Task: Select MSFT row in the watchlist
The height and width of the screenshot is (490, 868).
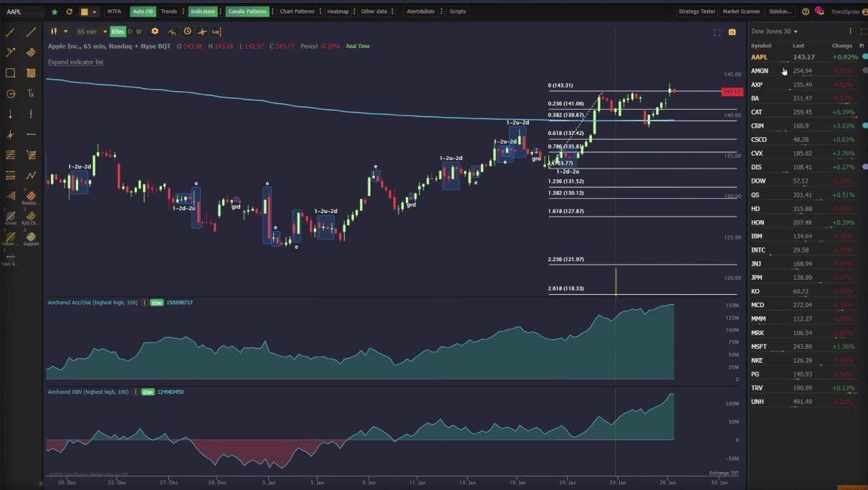Action: point(808,347)
